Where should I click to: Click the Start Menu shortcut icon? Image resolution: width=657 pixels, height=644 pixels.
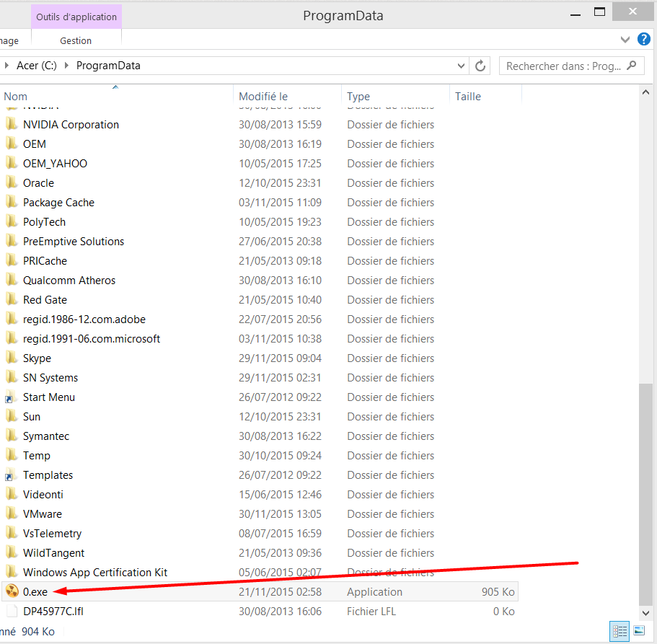[11, 397]
